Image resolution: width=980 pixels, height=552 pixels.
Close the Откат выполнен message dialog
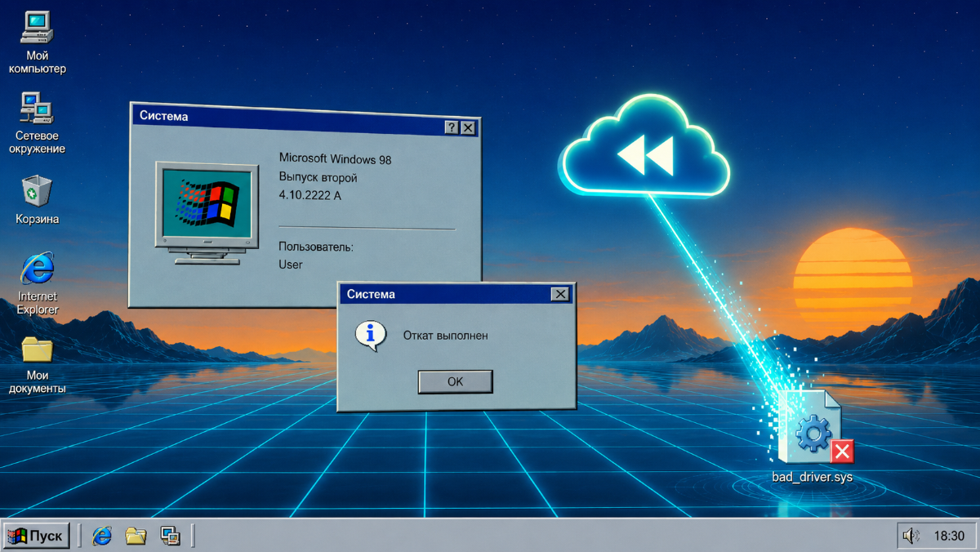559,294
